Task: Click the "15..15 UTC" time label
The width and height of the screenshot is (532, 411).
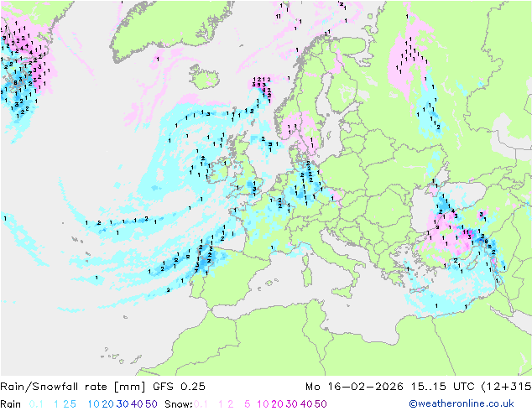Action: tap(442, 387)
